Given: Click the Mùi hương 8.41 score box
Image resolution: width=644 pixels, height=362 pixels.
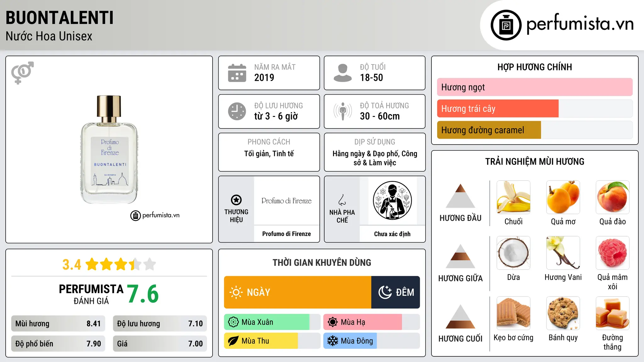Looking at the screenshot, I should point(58,324).
